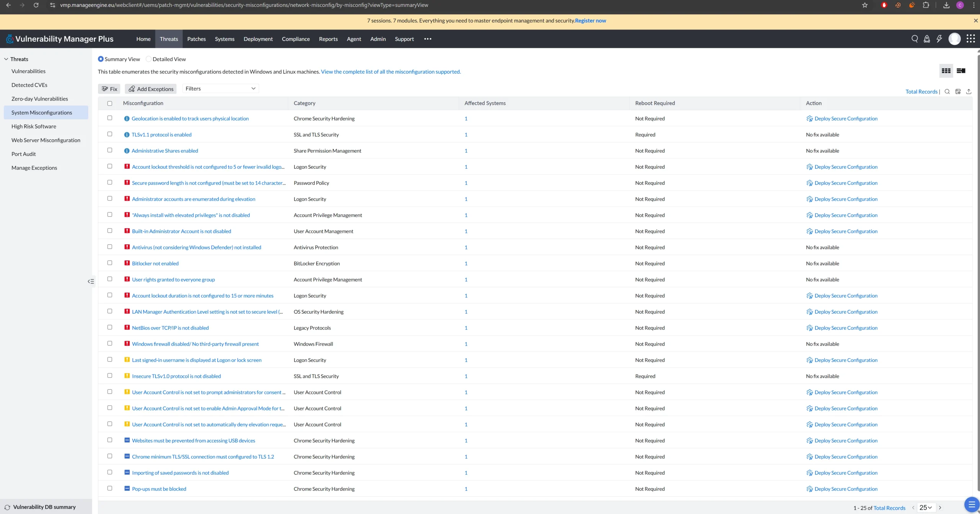
Task: Open Manage Exceptions in sidebar
Action: point(34,168)
